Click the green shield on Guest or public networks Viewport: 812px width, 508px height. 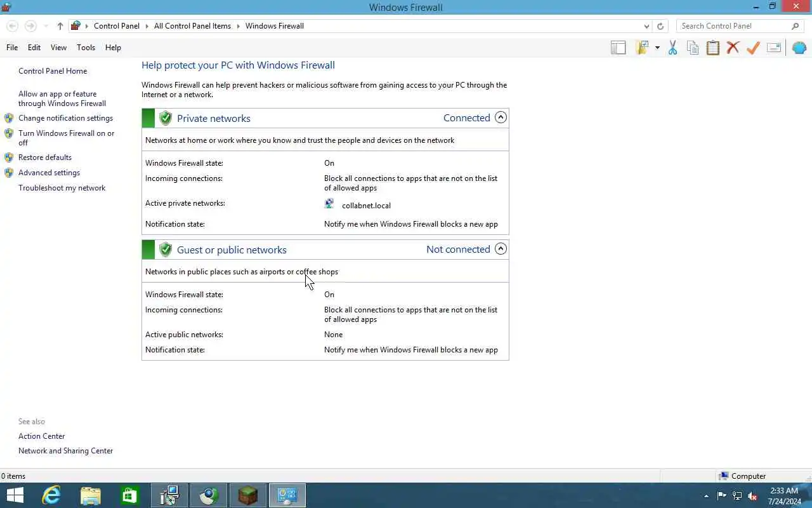click(166, 250)
